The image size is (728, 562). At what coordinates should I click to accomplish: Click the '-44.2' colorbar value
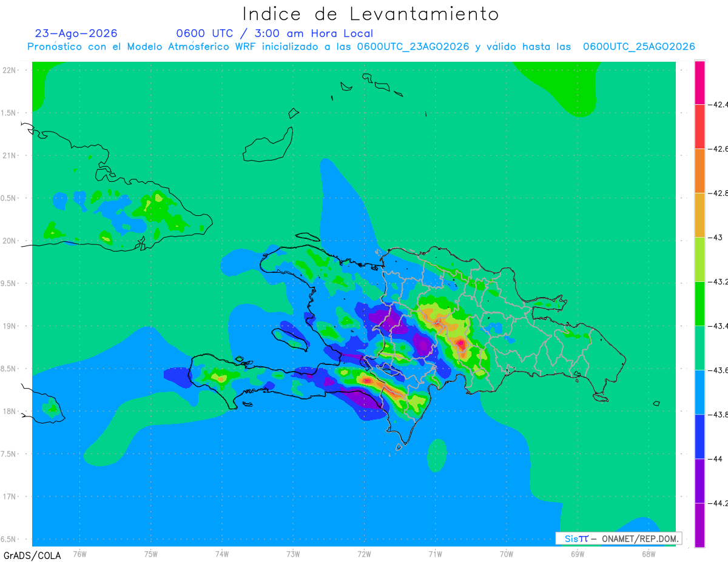click(719, 503)
